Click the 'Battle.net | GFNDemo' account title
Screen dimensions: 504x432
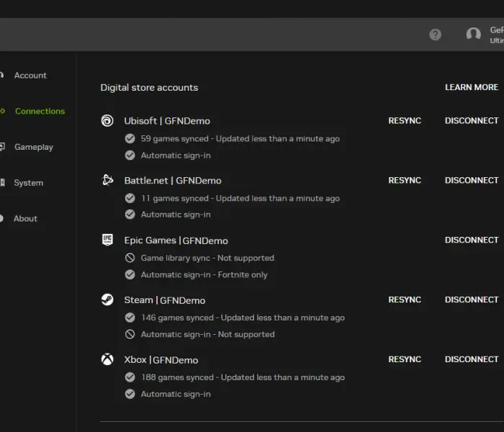173,181
